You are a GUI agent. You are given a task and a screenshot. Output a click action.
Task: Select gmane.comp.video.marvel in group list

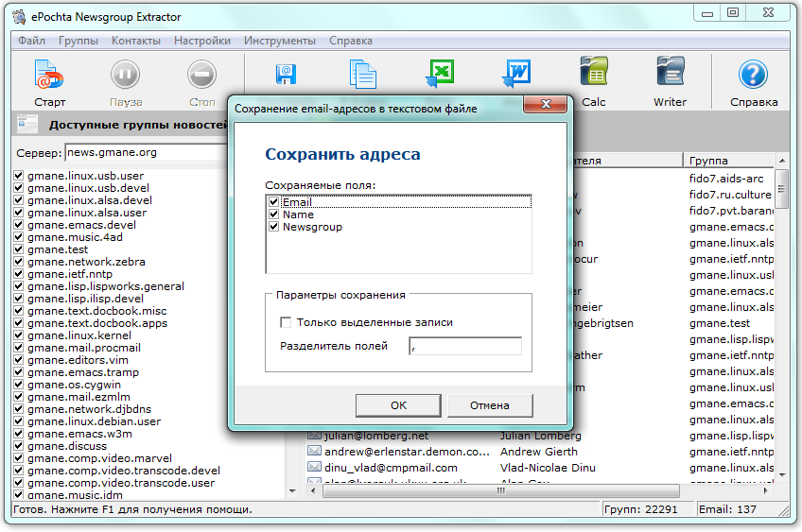pos(99,458)
